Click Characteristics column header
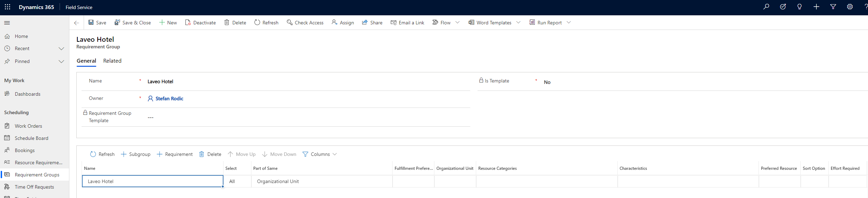 point(688,168)
